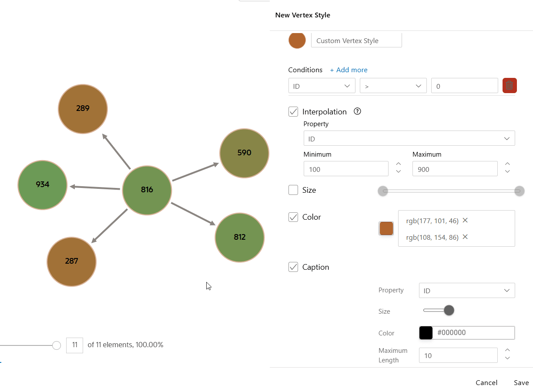533x392 pixels.
Task: Enable the Size checkbox
Action: 293,190
